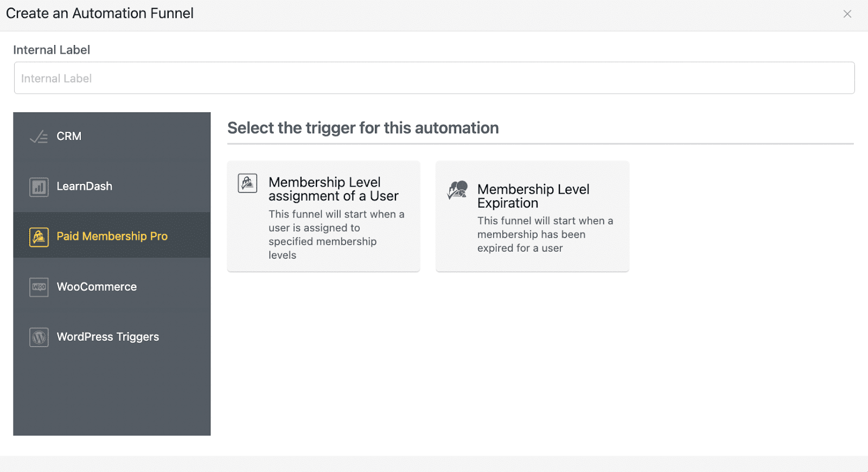The image size is (868, 472).
Task: Open the LearnDash trigger category
Action: 84,187
